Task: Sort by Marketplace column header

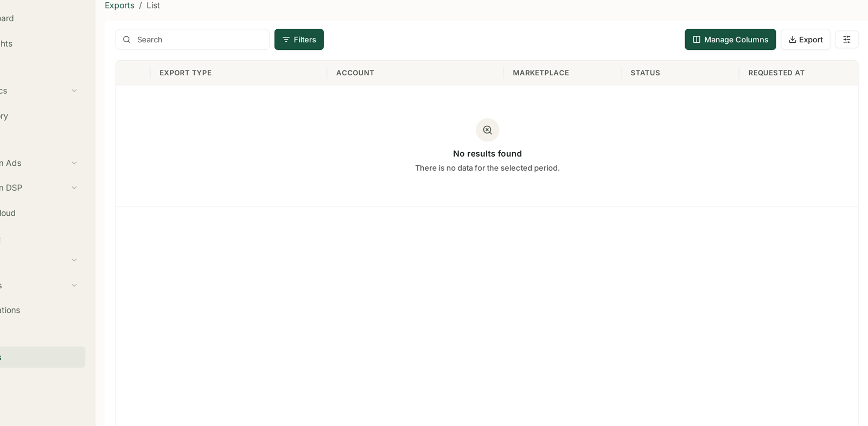Action: [541, 73]
